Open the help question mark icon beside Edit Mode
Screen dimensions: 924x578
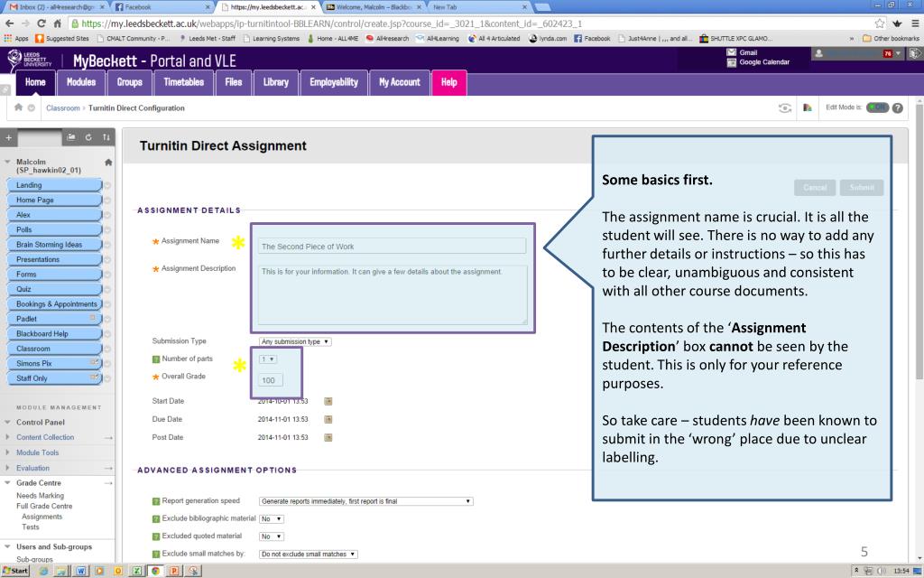pos(898,108)
